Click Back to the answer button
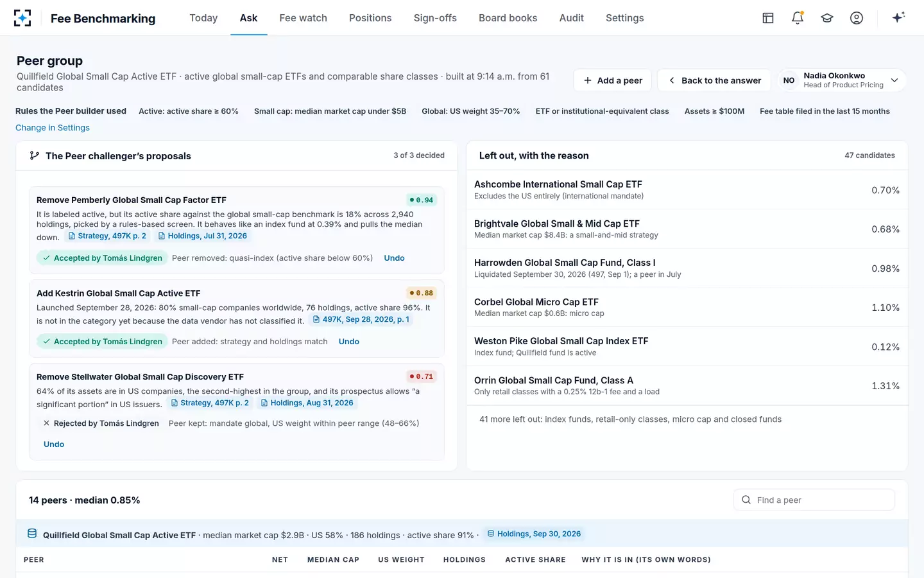The width and height of the screenshot is (924, 578). [x=714, y=80]
